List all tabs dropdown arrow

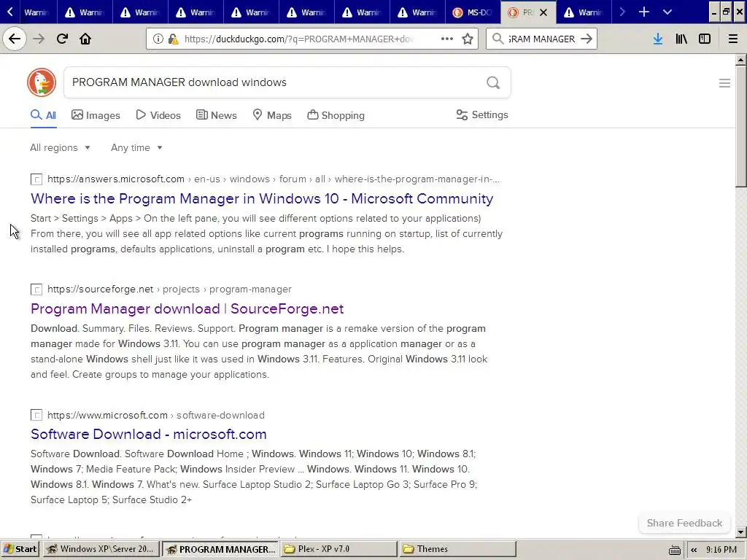(667, 12)
